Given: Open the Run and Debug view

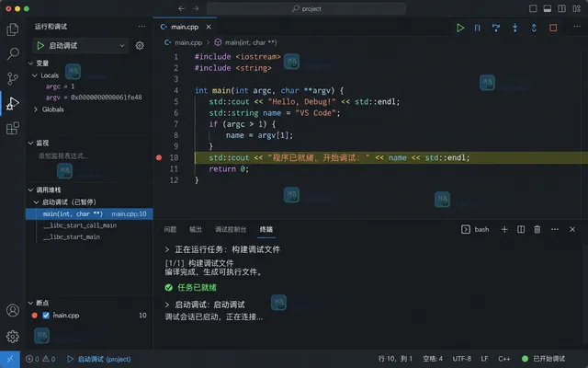Looking at the screenshot, I should pyautogui.click(x=13, y=103).
